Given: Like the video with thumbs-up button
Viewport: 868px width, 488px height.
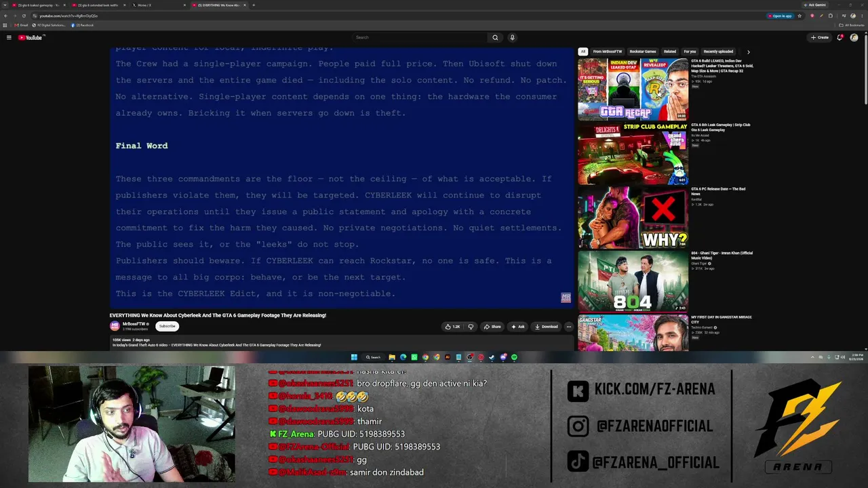Looking at the screenshot, I should point(452,327).
